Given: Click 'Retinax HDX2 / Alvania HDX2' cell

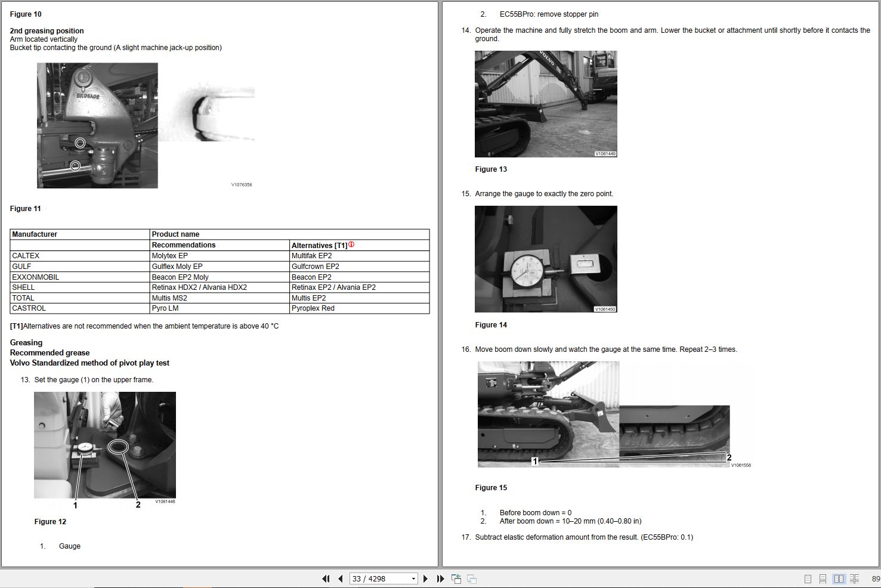Looking at the screenshot, I should click(x=220, y=287).
